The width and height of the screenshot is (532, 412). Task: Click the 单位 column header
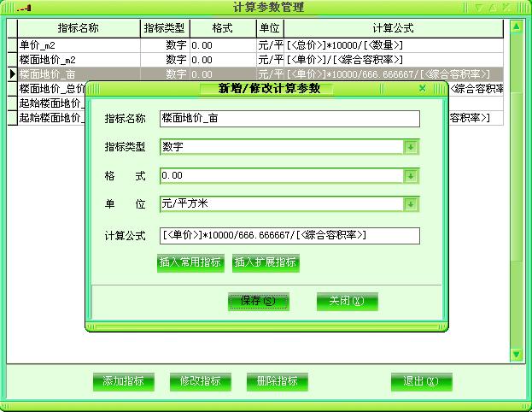pos(270,28)
